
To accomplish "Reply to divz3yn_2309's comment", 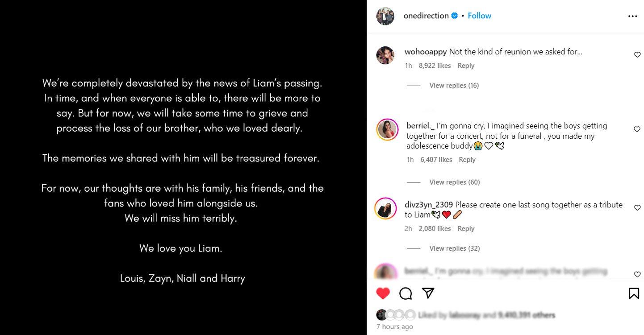I will (x=466, y=229).
